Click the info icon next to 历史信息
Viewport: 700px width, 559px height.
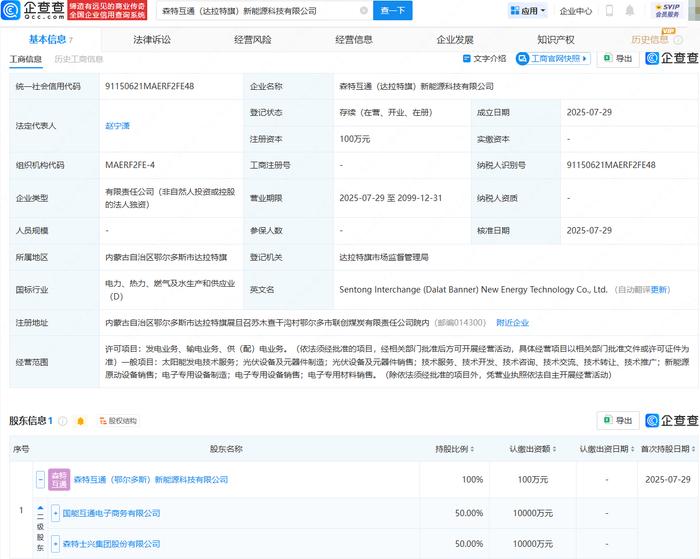(x=678, y=40)
